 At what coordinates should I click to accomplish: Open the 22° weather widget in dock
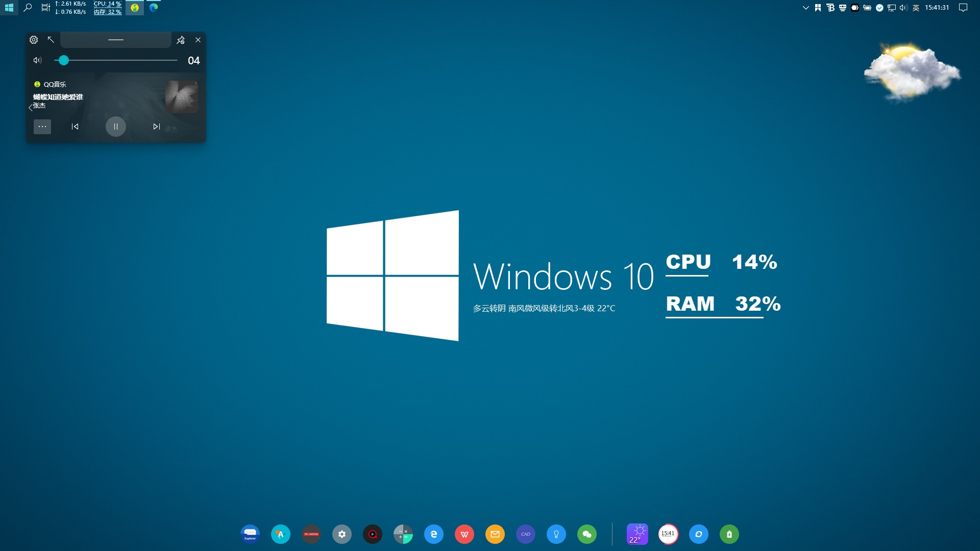[638, 534]
